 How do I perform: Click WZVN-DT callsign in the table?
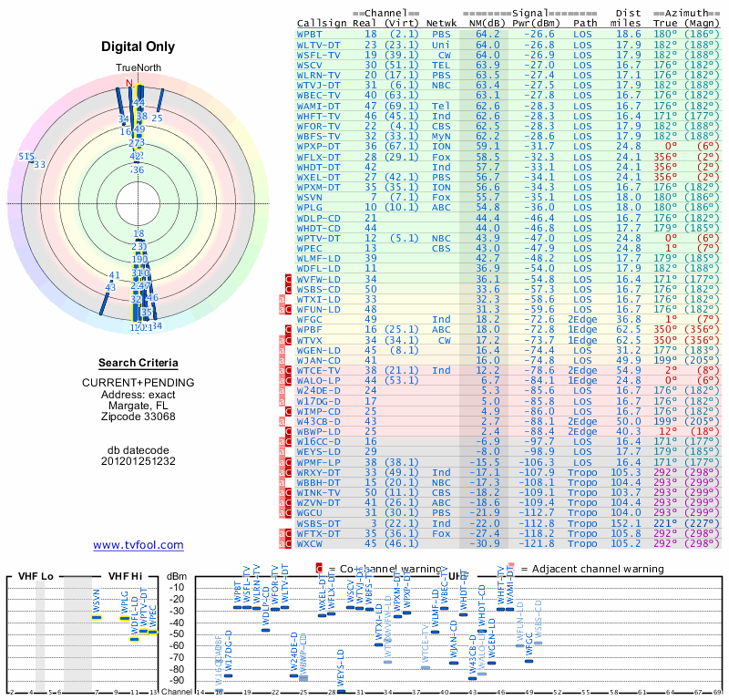pyautogui.click(x=318, y=503)
